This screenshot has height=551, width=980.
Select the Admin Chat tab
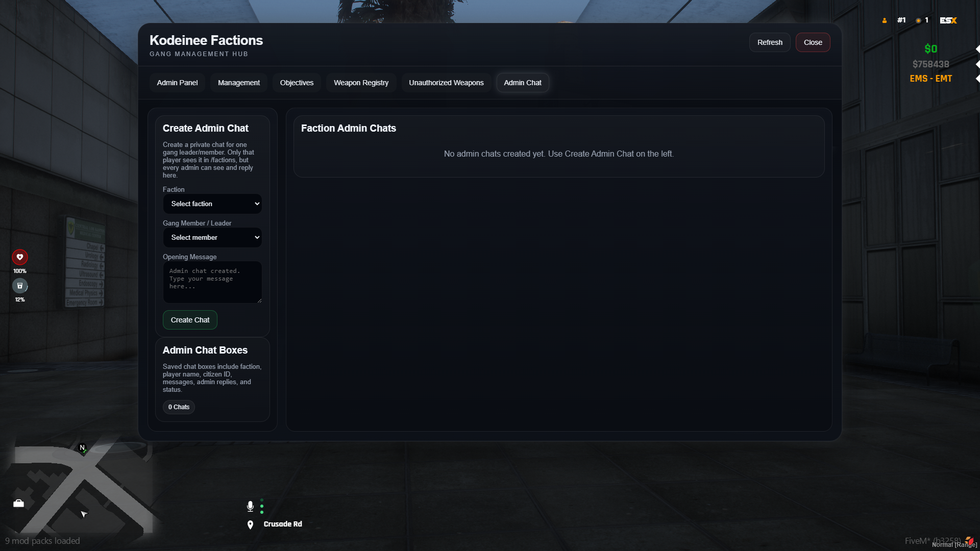[523, 83]
